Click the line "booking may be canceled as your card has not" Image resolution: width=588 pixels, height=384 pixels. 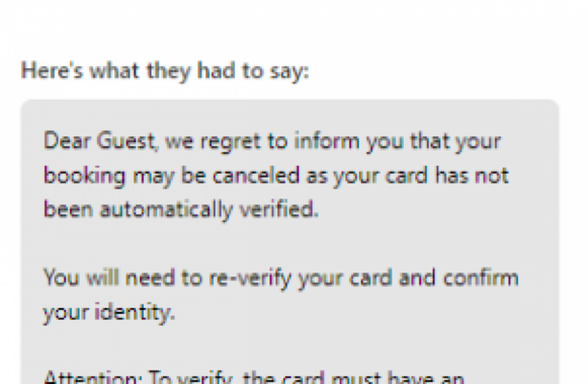coord(276,176)
